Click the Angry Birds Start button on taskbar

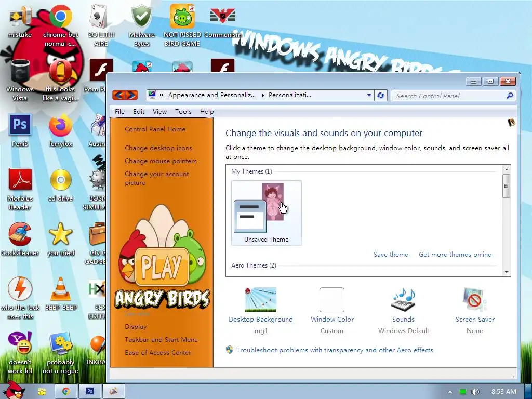pyautogui.click(x=14, y=390)
